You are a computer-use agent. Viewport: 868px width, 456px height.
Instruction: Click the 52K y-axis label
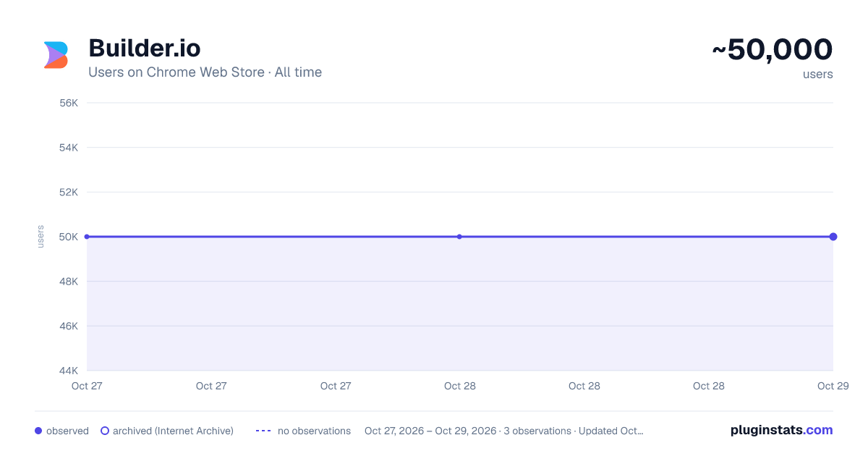coord(69,192)
